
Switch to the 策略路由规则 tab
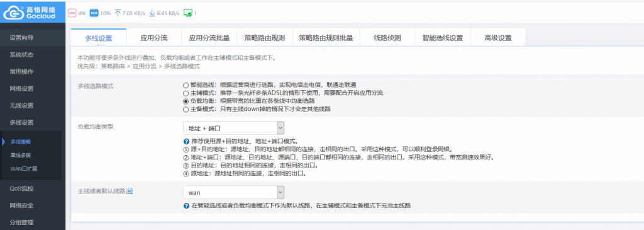[264, 38]
